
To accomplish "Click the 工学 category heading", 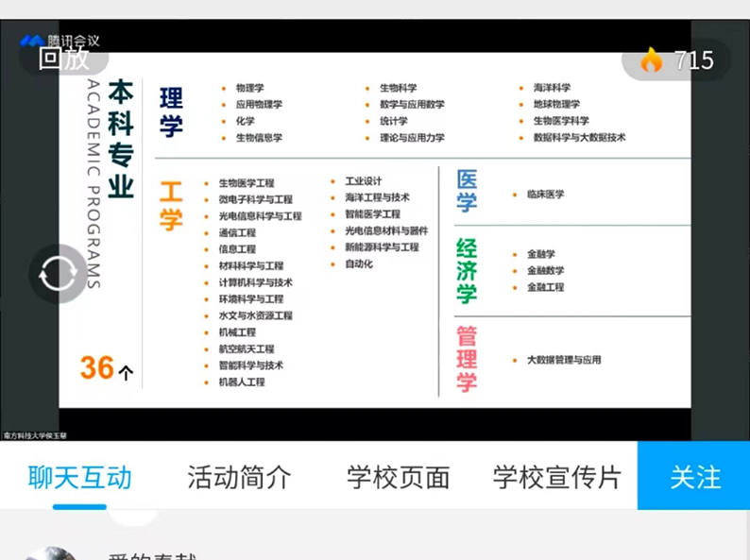I will coord(171,206).
